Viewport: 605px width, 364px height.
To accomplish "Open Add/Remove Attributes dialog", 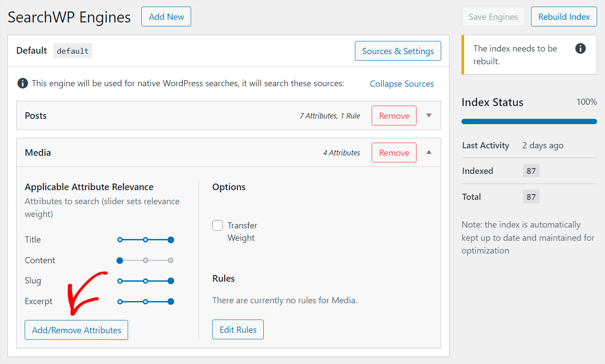I will (77, 330).
